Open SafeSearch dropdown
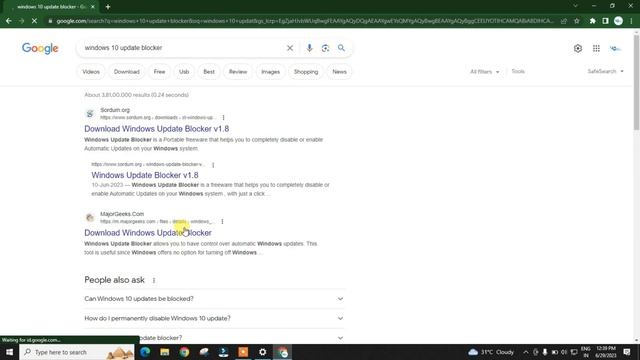640x360 pixels. pos(605,71)
